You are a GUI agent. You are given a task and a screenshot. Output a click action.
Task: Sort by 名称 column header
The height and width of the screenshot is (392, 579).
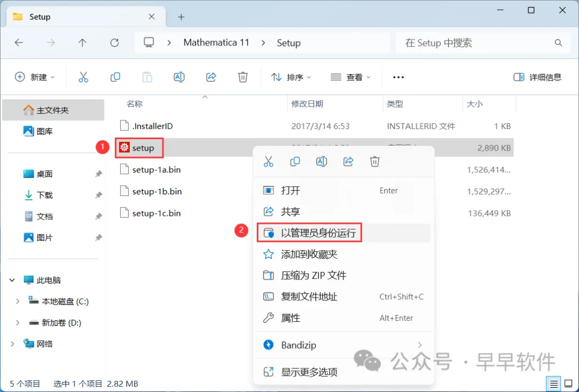[x=135, y=104]
